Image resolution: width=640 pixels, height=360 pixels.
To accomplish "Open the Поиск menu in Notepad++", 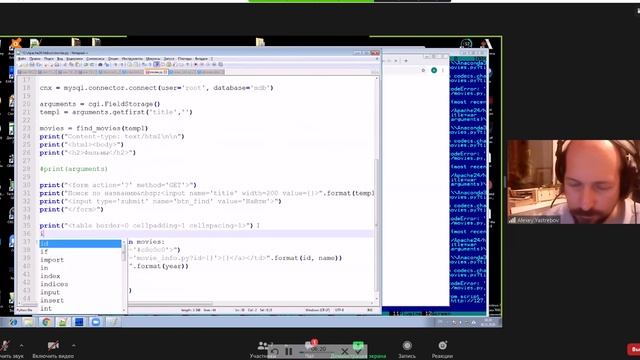I will 49,59.
